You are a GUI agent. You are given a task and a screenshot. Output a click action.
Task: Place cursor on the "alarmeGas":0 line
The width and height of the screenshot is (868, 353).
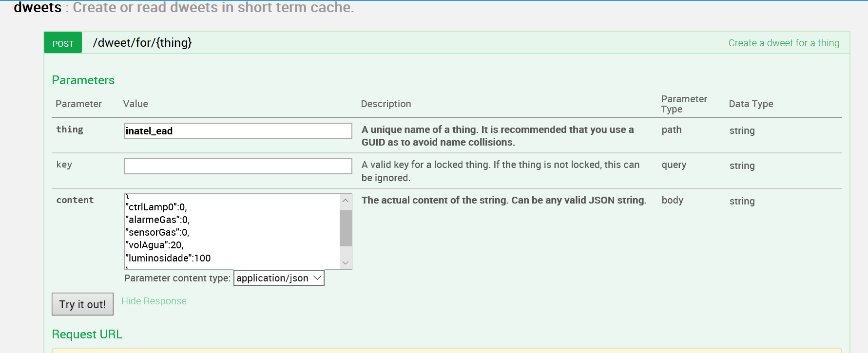click(157, 220)
